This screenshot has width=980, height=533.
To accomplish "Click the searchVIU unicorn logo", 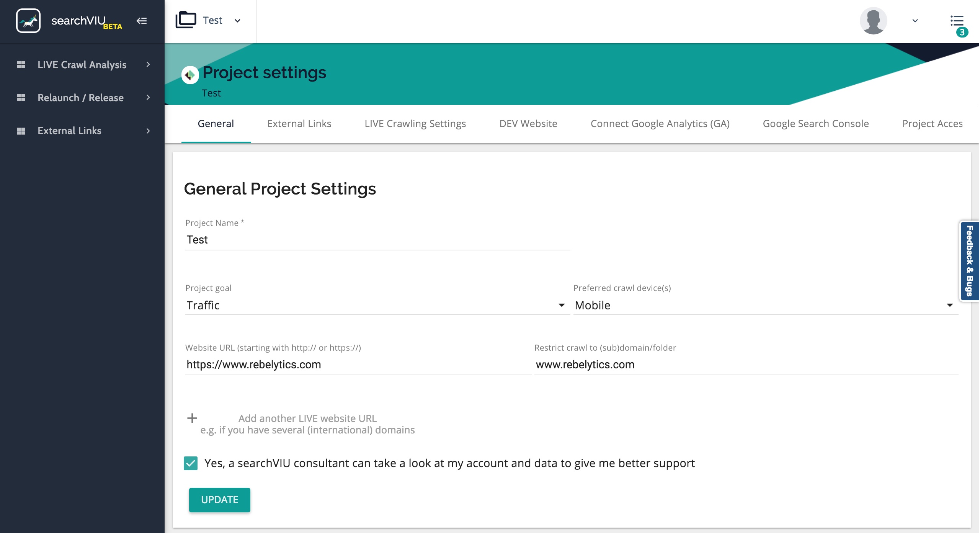I will [x=28, y=21].
